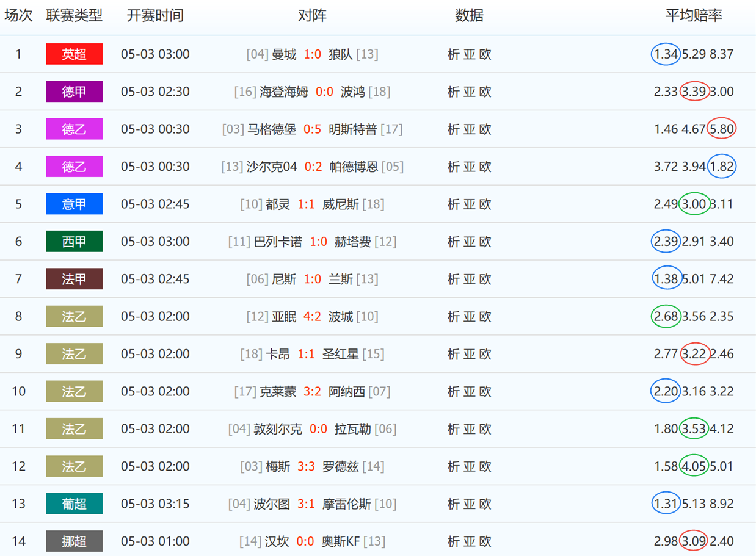Open 波尔图 team link

pyautogui.click(x=272, y=504)
